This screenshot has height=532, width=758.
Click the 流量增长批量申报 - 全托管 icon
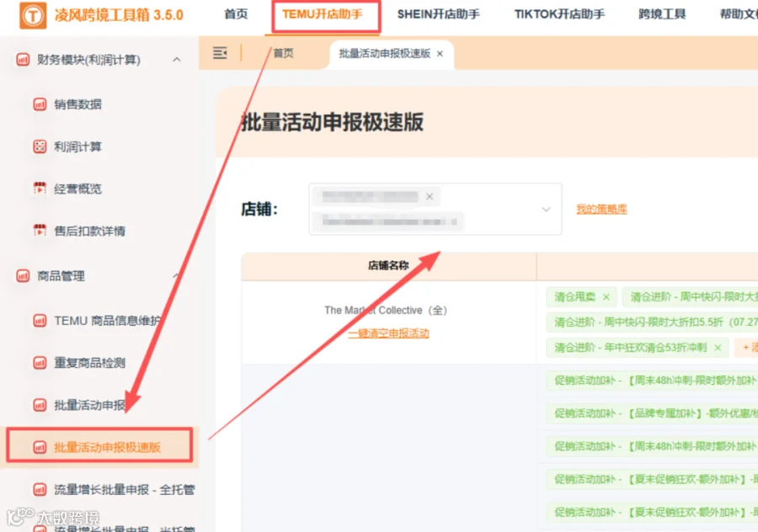tap(40, 489)
